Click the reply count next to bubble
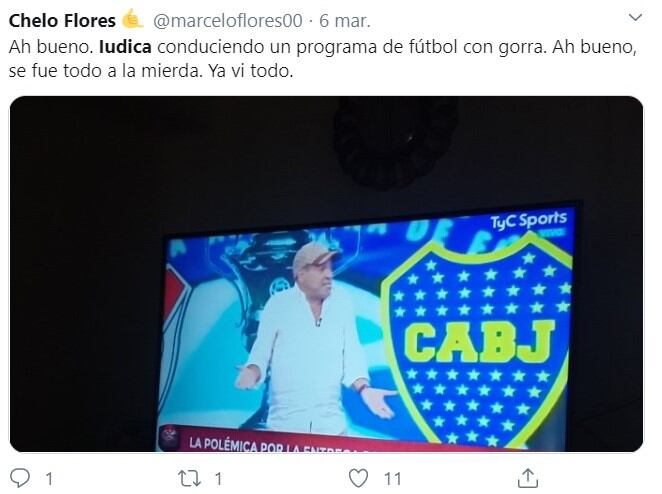The height and width of the screenshot is (494, 662). 49,479
